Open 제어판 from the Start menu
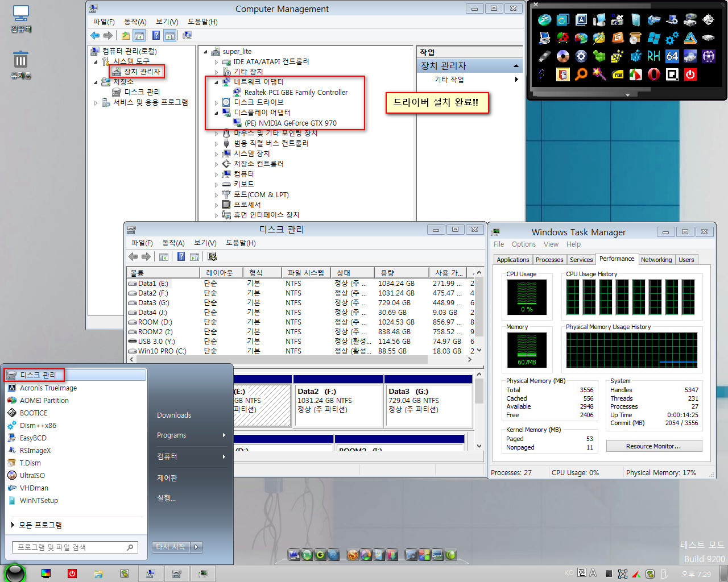This screenshot has width=728, height=582. (167, 478)
